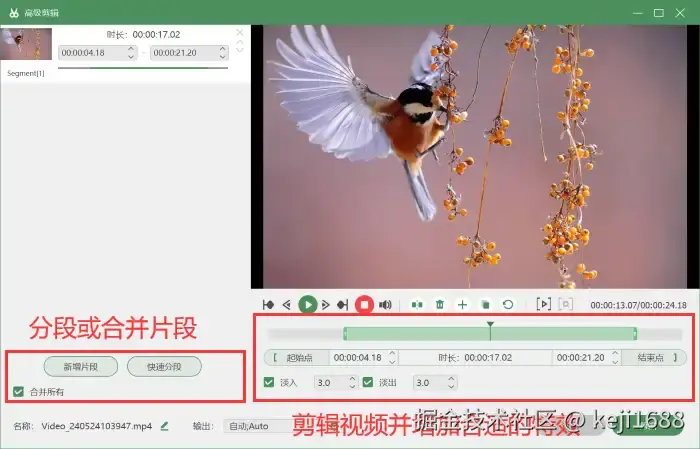The image size is (700, 449).
Task: Stop video playback
Action: [x=364, y=305]
